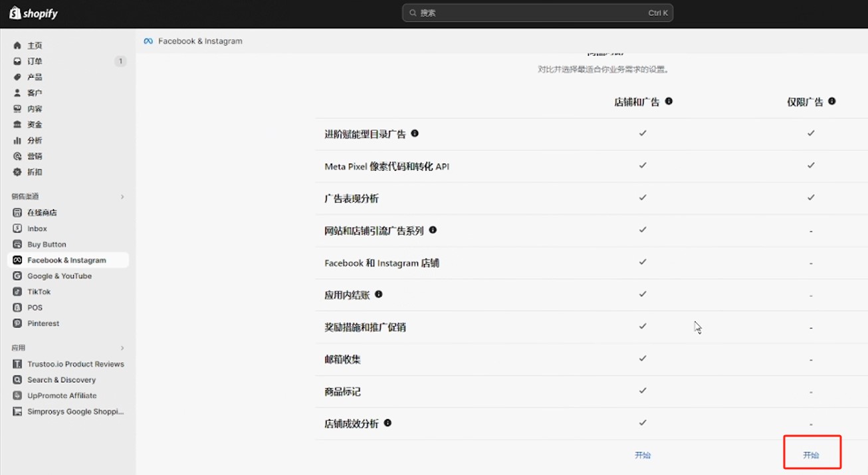Click the row label 邮箱收集
The image size is (868, 475).
[342, 359]
